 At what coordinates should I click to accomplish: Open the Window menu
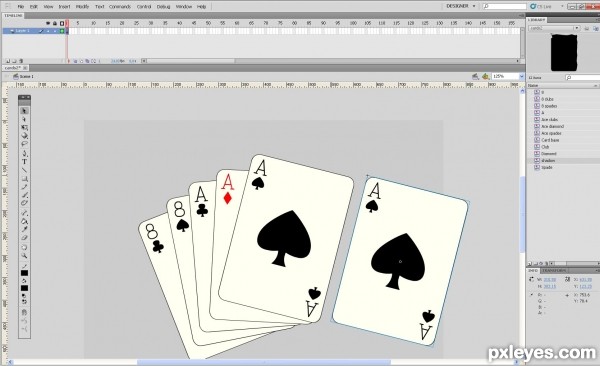point(184,7)
